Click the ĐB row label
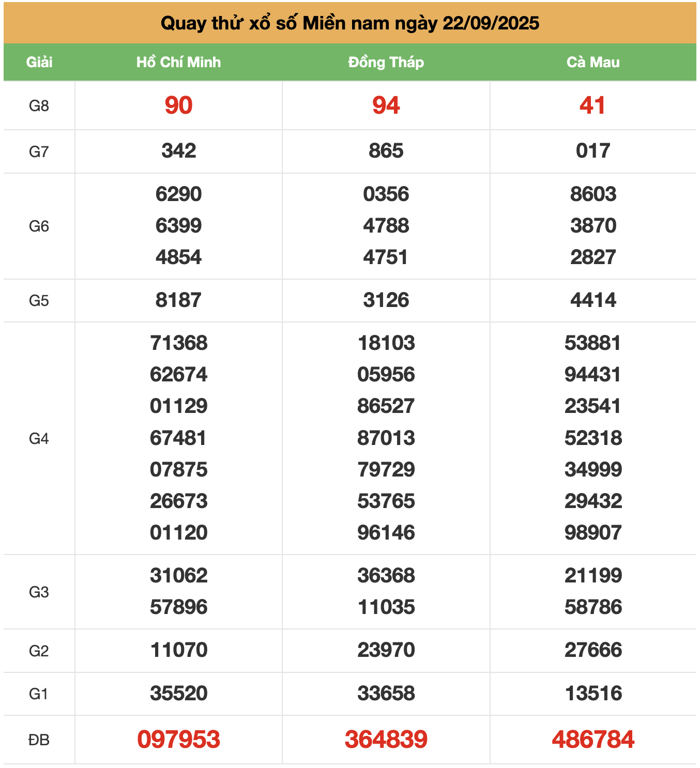700x768 pixels. [39, 740]
